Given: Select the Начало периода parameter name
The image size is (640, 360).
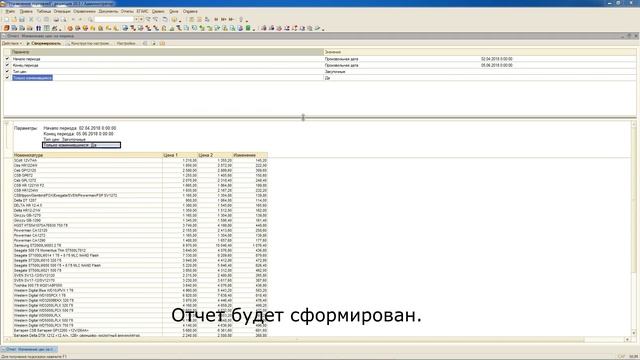Looking at the screenshot, I should click(x=27, y=59).
